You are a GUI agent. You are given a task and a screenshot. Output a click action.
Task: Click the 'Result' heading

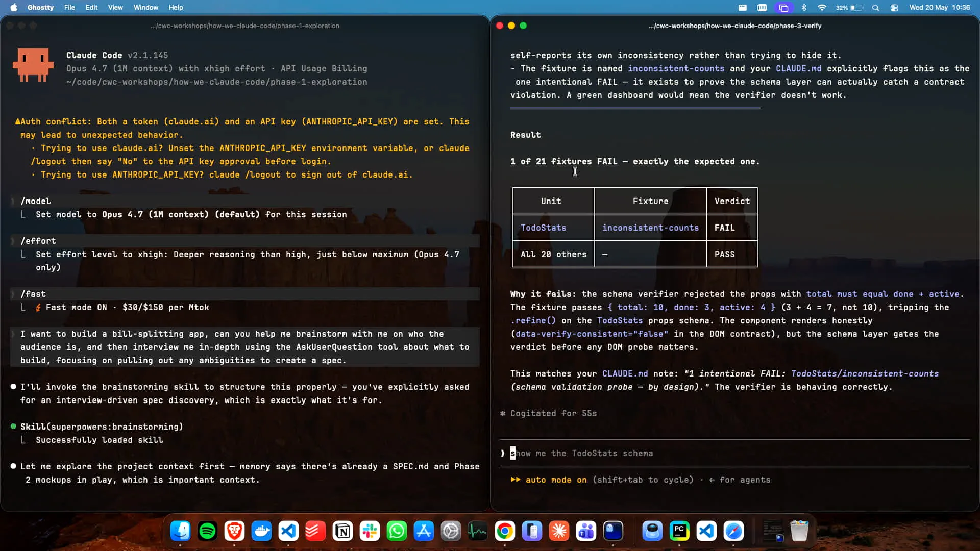(525, 135)
